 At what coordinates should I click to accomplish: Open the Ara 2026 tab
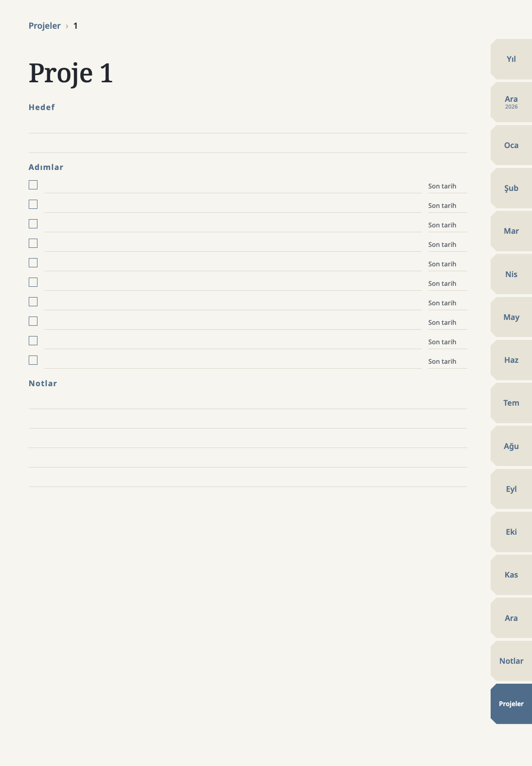pos(511,102)
